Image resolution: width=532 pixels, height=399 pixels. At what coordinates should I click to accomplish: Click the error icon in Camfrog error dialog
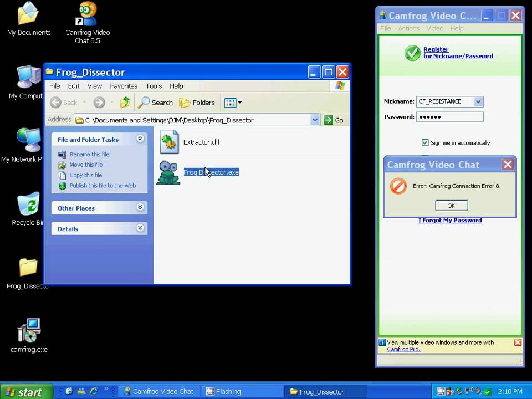tap(398, 186)
